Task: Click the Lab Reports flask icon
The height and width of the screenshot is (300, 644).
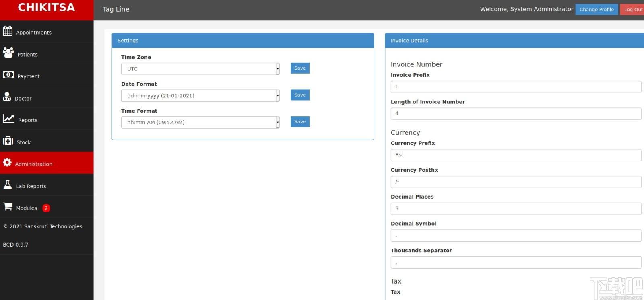Action: [8, 184]
